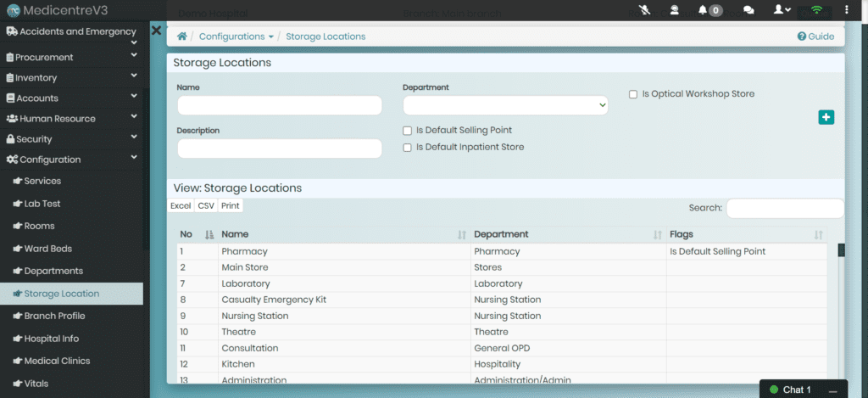Open the support agent headset icon
This screenshot has height=398, width=868.
[674, 10]
